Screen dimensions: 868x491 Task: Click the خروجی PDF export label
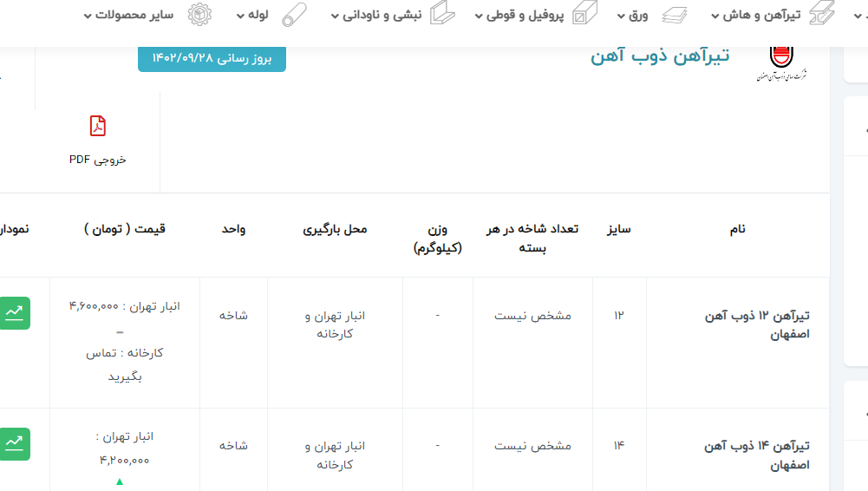coord(98,160)
